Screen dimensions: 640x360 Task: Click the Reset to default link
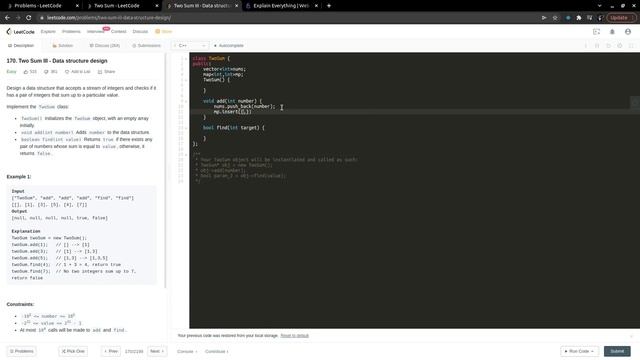pos(294,336)
